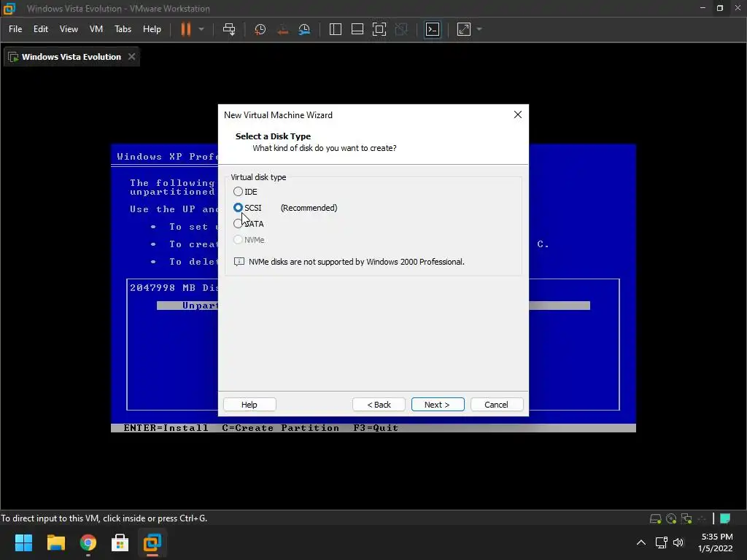This screenshot has width=747, height=560.
Task: Cancel the New Virtual Machine Wizard
Action: (496, 404)
